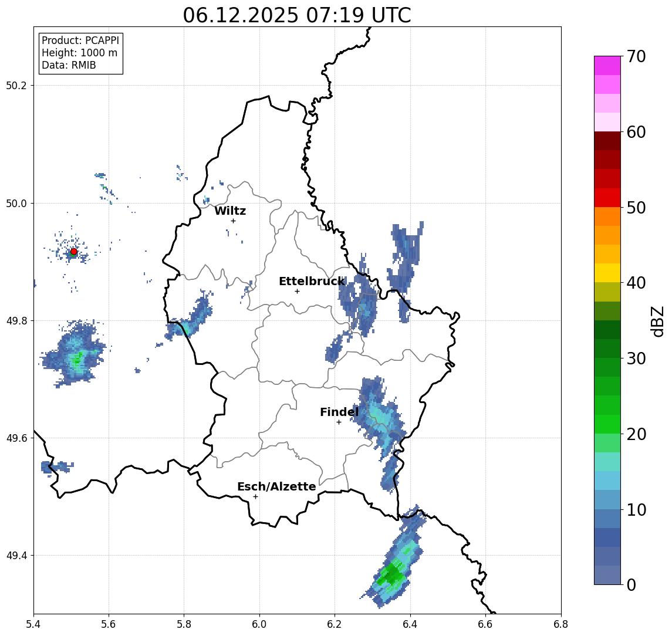Viewport: 672px width, 636px height.
Task: Click the longitude label 6.6
Action: point(485,624)
